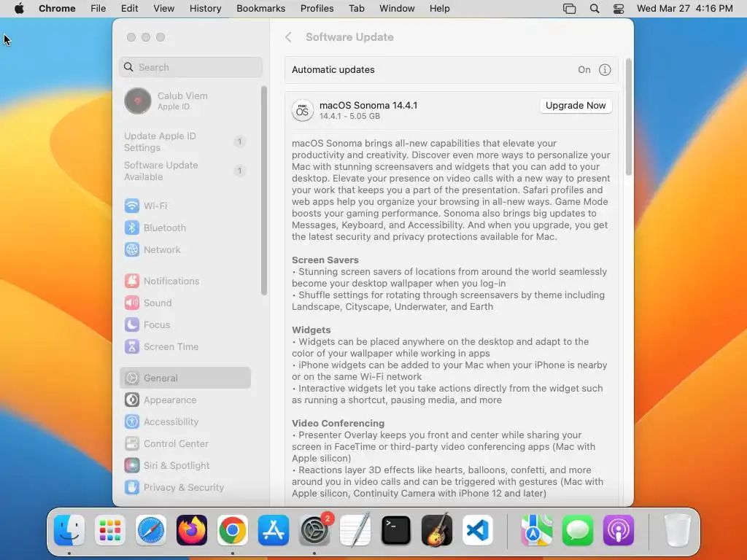Open Control Center in menu bar
Viewport: 747px width, 560px height.
[619, 9]
